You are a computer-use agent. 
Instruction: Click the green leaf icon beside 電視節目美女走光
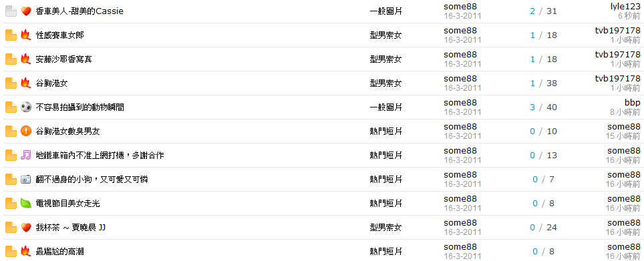click(x=26, y=204)
